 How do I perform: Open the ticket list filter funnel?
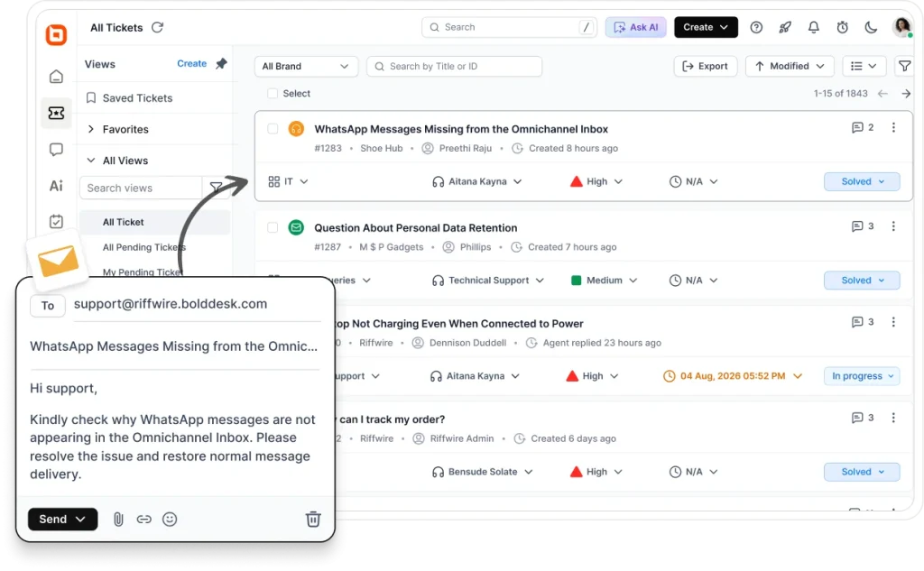click(x=904, y=66)
